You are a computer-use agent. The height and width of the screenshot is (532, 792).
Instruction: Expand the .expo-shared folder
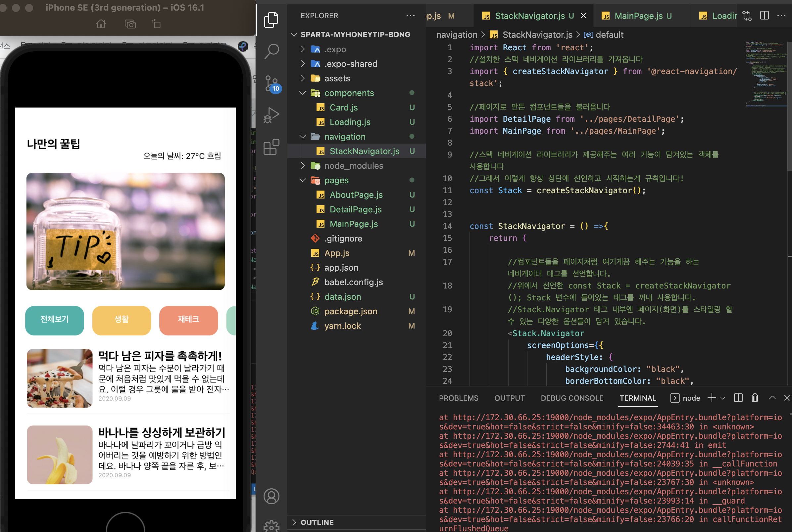303,64
